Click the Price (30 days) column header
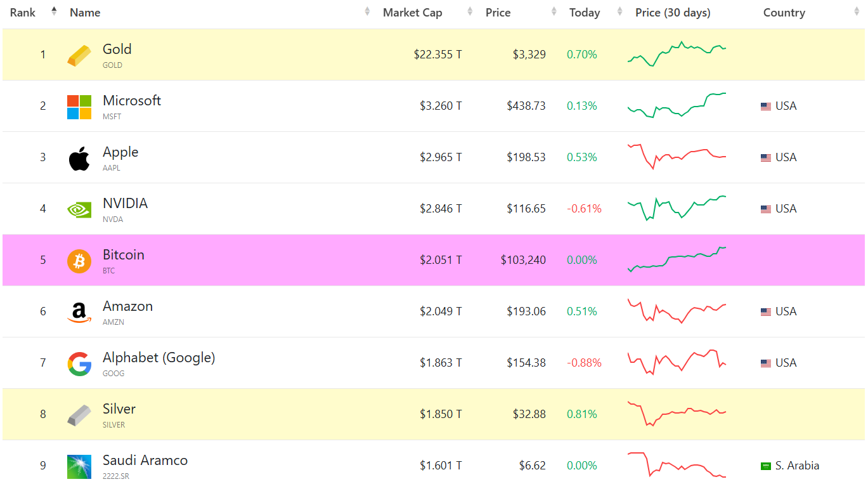The image size is (868, 484). (673, 13)
